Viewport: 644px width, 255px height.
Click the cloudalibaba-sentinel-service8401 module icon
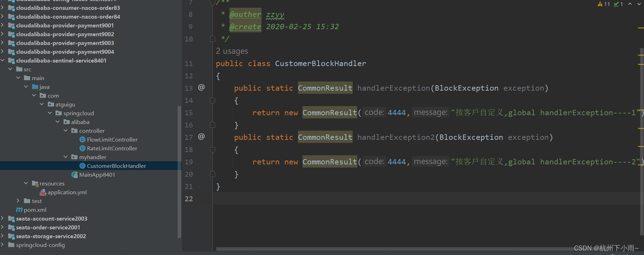(x=11, y=60)
